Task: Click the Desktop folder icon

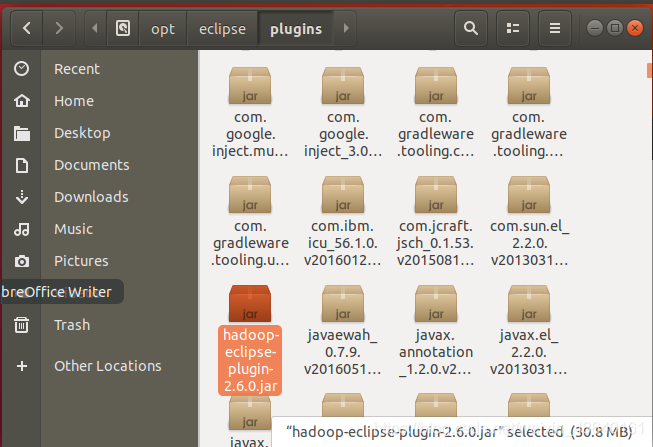Action: [22, 133]
